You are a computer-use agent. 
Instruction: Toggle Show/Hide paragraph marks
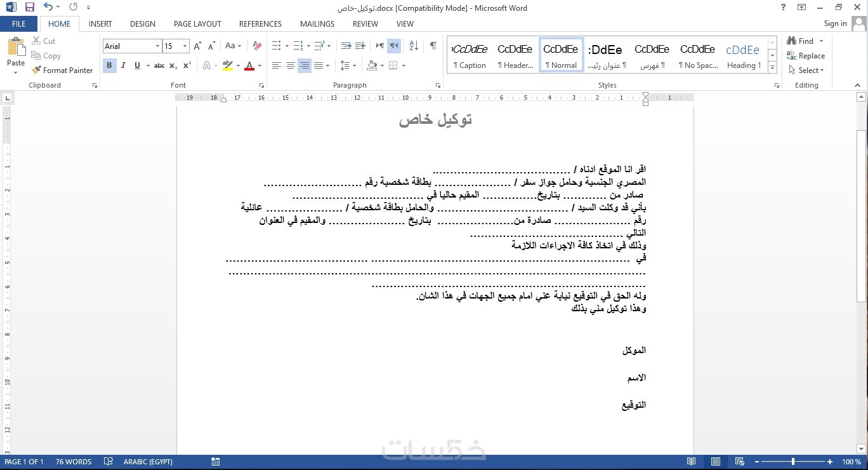tap(433, 46)
